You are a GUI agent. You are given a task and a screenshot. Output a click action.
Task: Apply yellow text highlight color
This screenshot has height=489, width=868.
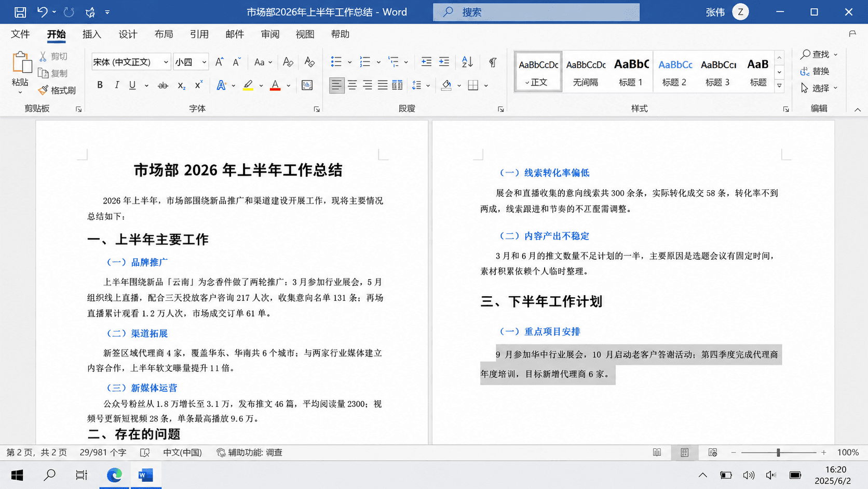coord(248,85)
